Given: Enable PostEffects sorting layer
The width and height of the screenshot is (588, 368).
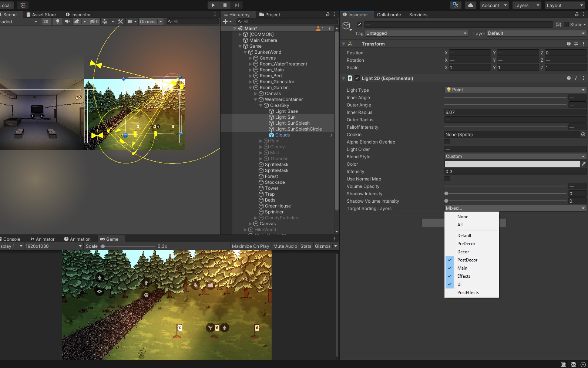Looking at the screenshot, I should [x=472, y=293].
